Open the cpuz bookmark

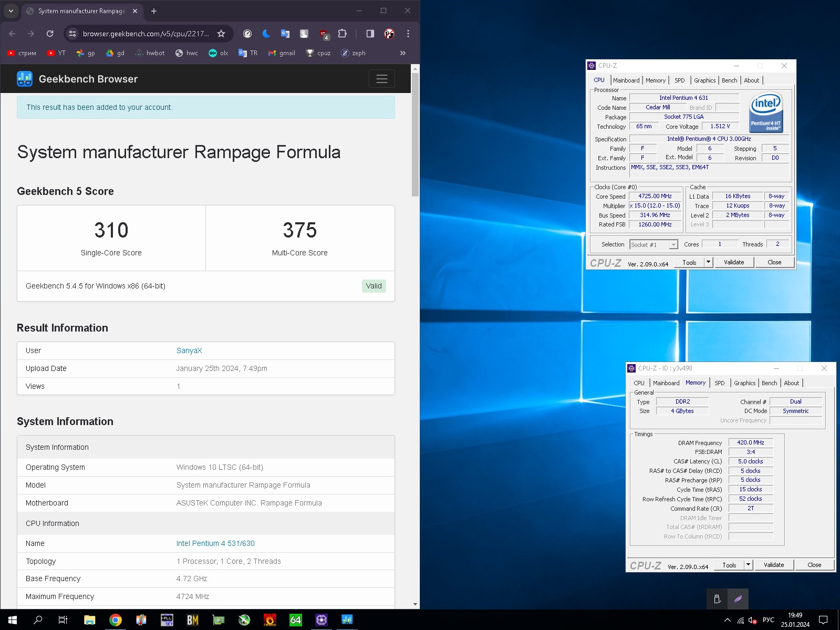click(318, 53)
